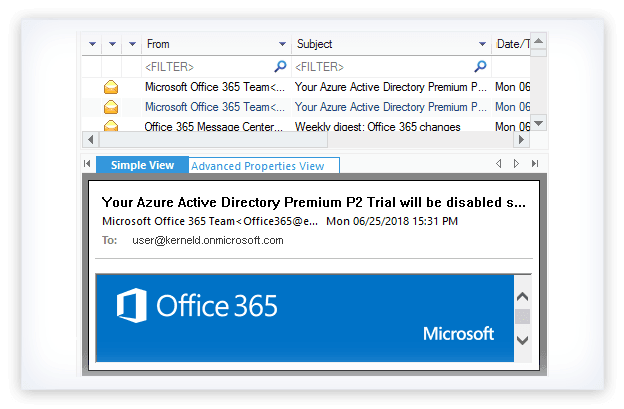Screen dimensions: 624x409
Task: Click envelope icon of Office 365 Message Center email
Action: [x=111, y=126]
